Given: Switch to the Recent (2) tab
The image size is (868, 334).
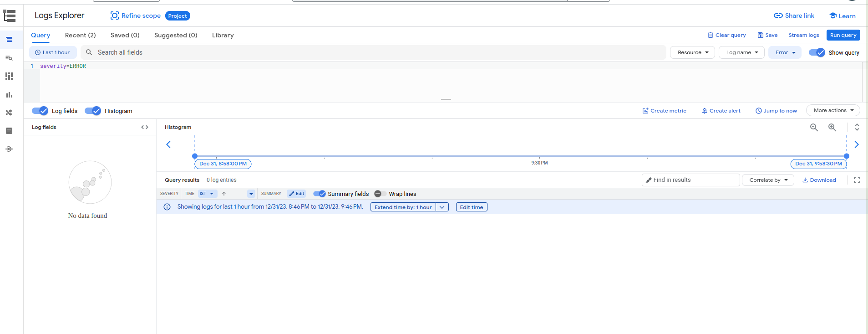Looking at the screenshot, I should click(x=80, y=35).
